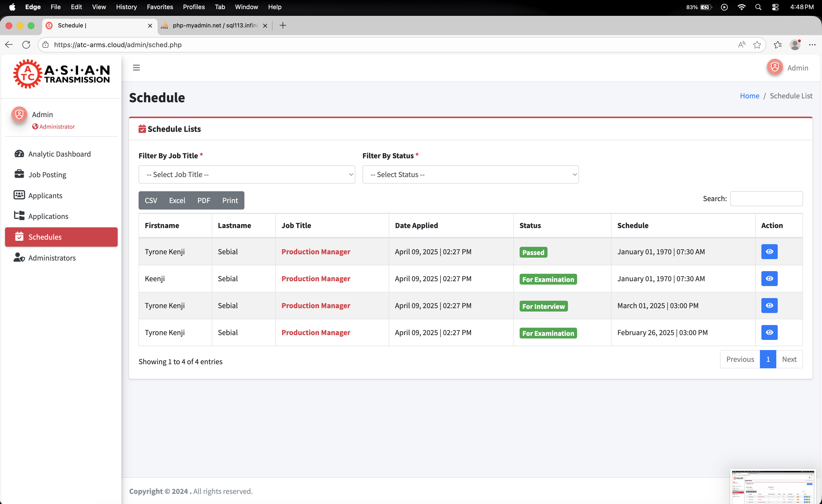View the Passed row with eye button
Image resolution: width=822 pixels, height=504 pixels.
pos(769,251)
